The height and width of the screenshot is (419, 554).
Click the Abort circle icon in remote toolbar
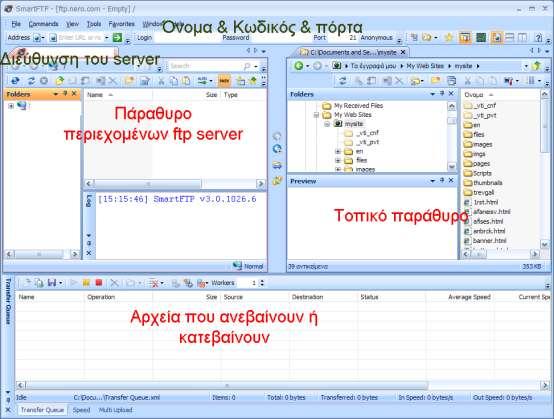click(x=44, y=81)
